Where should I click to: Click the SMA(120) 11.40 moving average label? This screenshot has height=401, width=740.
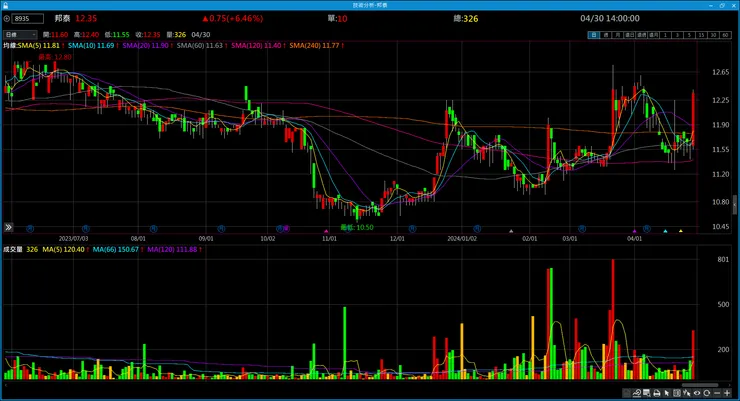pos(258,46)
